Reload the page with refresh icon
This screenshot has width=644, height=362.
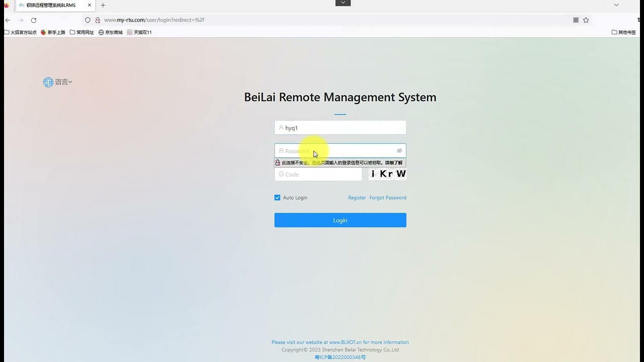pos(34,20)
